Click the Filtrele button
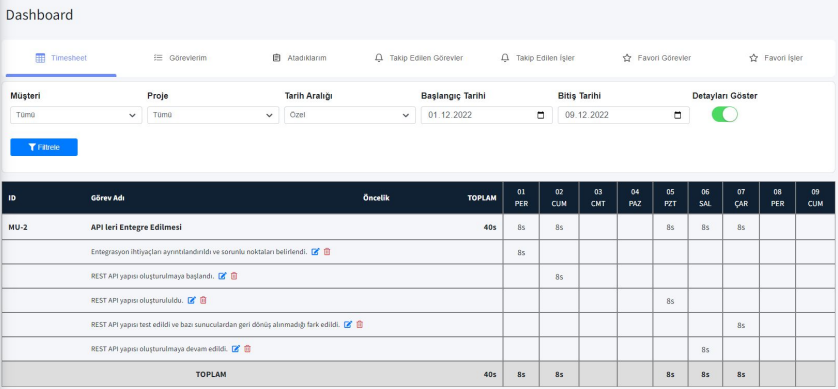Screen dimensions: 838x389 pyautogui.click(x=44, y=147)
